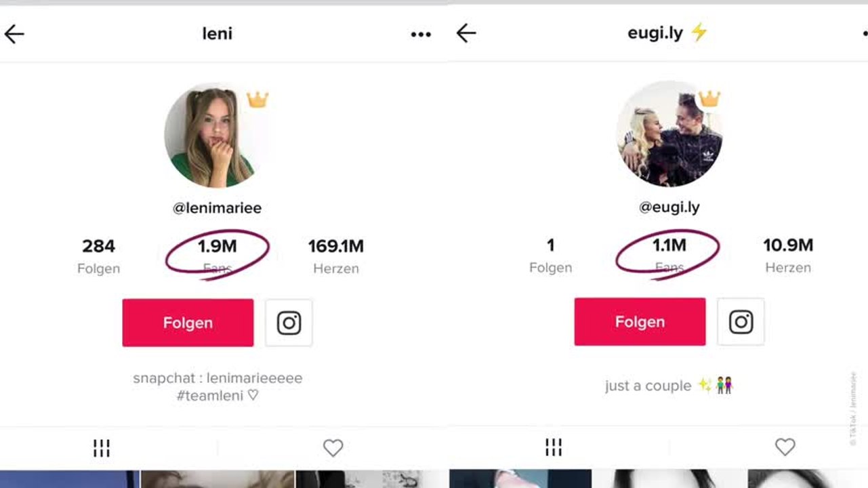The width and height of the screenshot is (868, 488).
Task: Show the liked videos tab for eugi.ly
Action: 785,447
